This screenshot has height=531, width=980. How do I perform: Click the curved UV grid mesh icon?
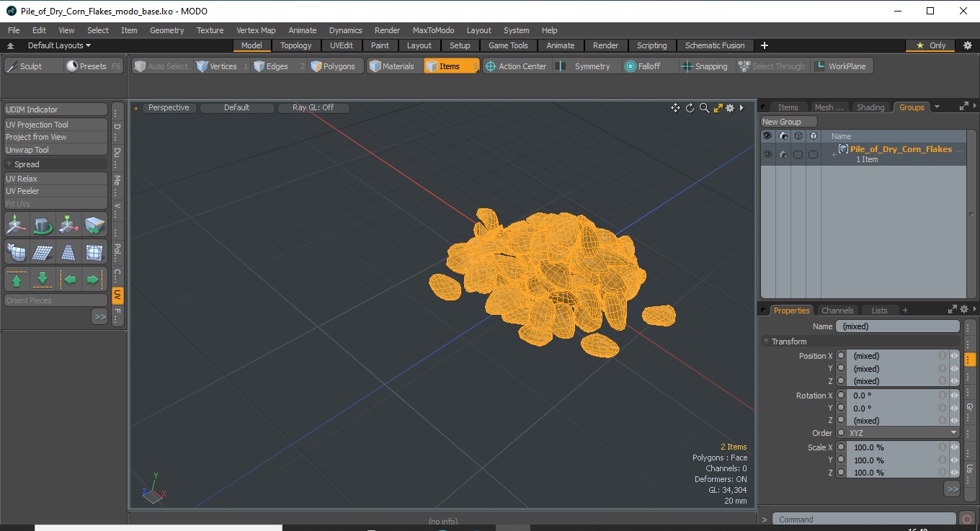pos(17,252)
